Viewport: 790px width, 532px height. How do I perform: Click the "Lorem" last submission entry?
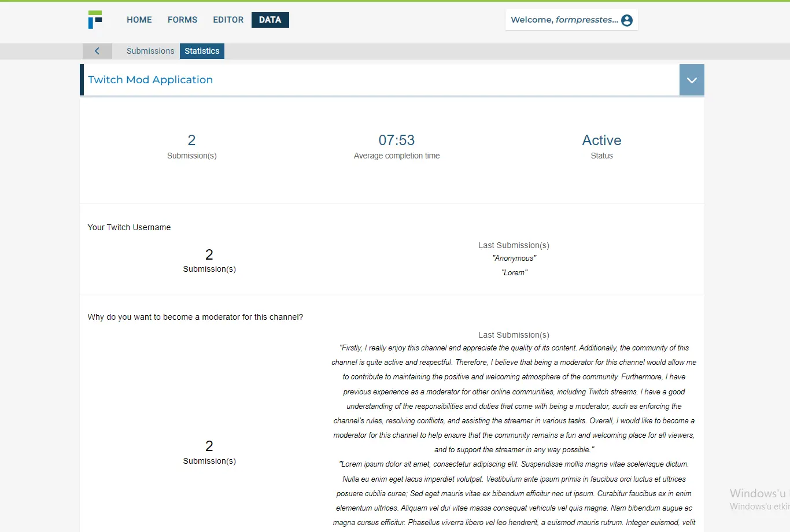514,273
